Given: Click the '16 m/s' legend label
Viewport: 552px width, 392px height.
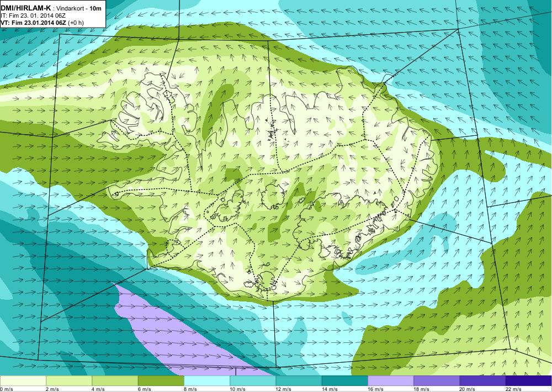Looking at the screenshot, I should [x=375, y=389].
